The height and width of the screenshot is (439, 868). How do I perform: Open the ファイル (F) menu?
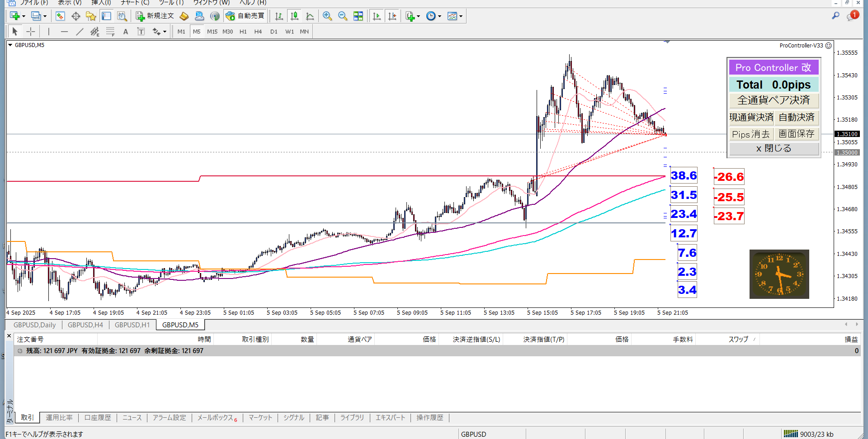pyautogui.click(x=34, y=3)
